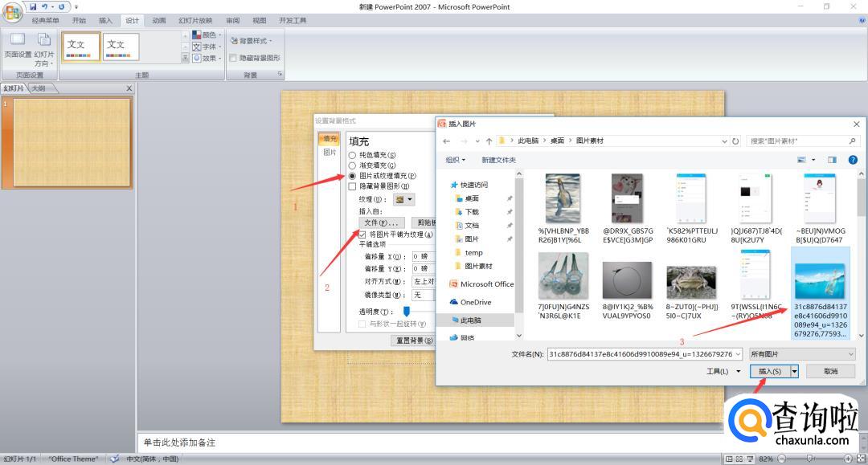Click the 搜索"图片素材" search box

pos(803,141)
